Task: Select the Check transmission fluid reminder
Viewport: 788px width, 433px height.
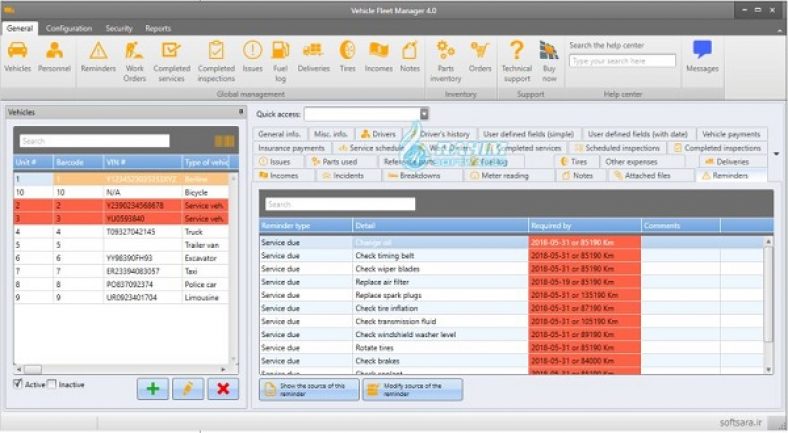Action: (x=512, y=321)
